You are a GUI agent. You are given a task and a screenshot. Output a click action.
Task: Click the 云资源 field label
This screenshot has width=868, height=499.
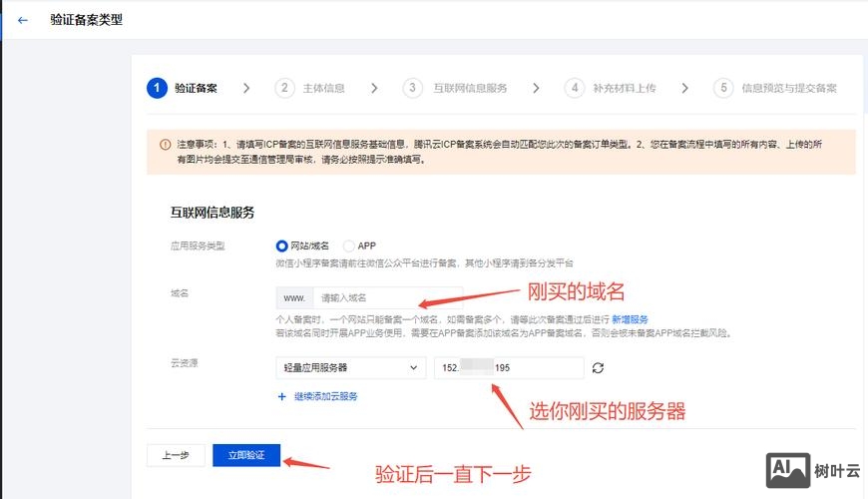tap(185, 363)
